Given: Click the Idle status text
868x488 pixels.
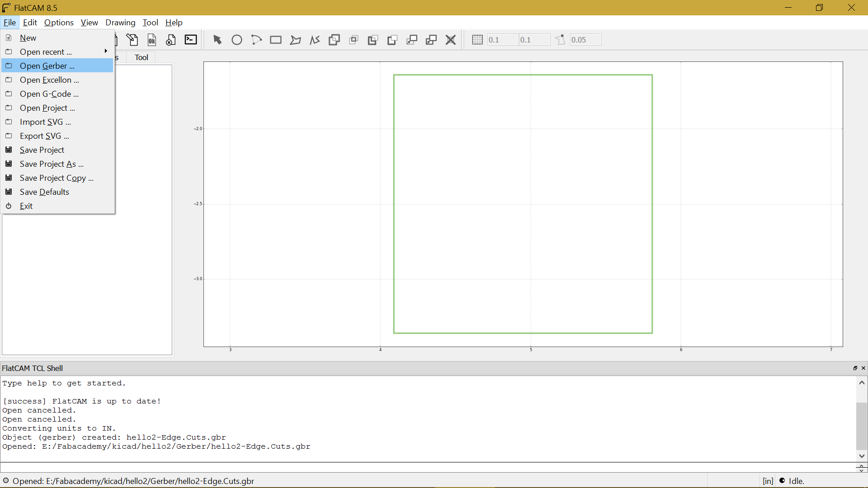Looking at the screenshot, I should (797, 481).
